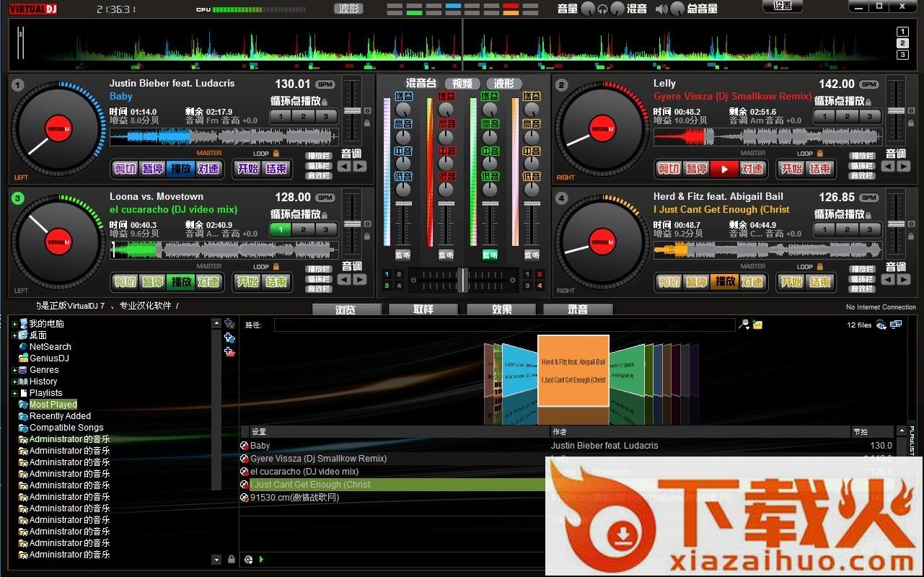Select hot cue 1 on deck 3

(281, 230)
